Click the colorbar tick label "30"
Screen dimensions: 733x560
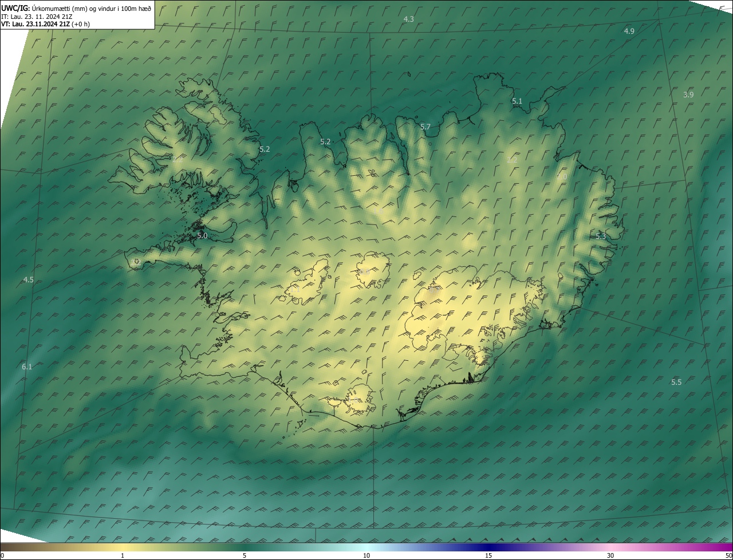[x=610, y=555]
